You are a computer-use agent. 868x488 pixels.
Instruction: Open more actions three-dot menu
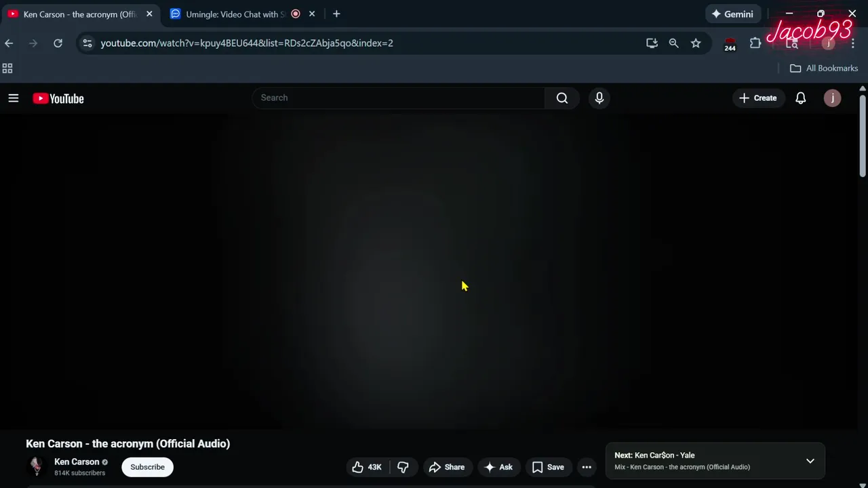pos(587,467)
